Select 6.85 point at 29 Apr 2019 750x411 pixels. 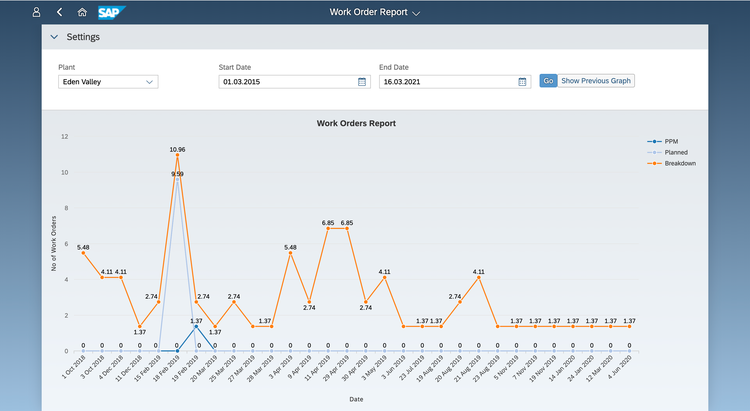pyautogui.click(x=347, y=229)
